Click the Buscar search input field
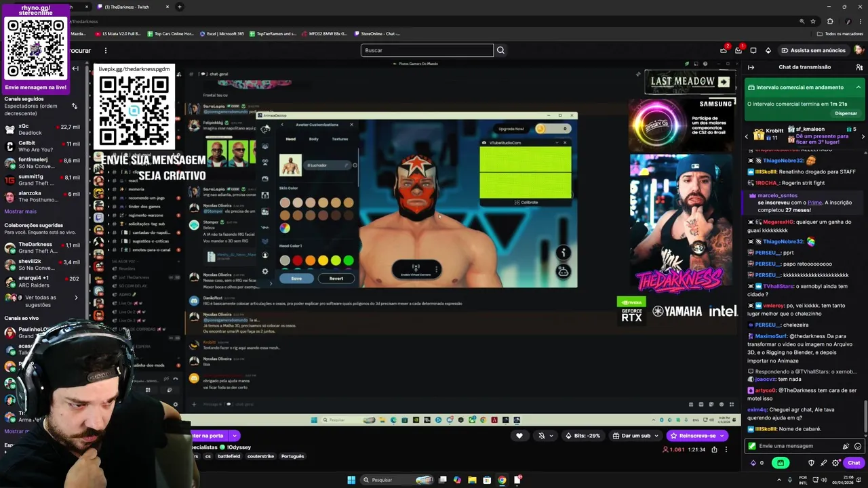868x488 pixels. click(x=427, y=50)
